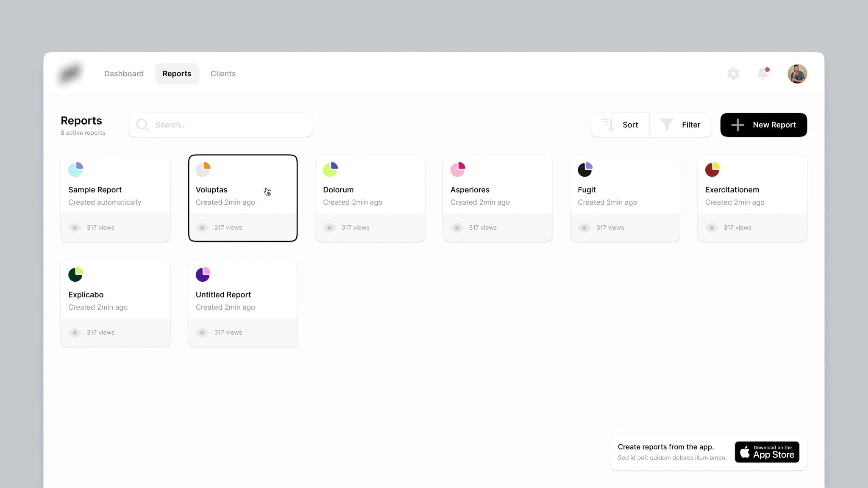Open the Sample Report title

pos(95,190)
